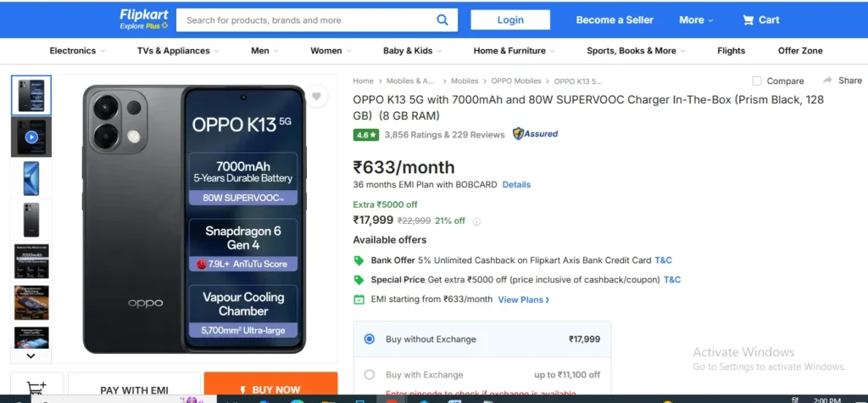
Task: Open T&C for Bank Offer
Action: tap(663, 260)
